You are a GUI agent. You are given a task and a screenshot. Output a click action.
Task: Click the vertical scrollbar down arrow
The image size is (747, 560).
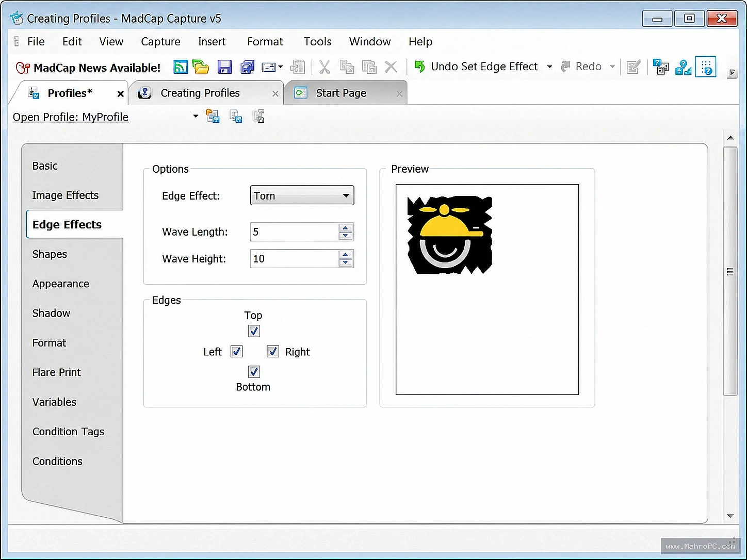tap(730, 516)
